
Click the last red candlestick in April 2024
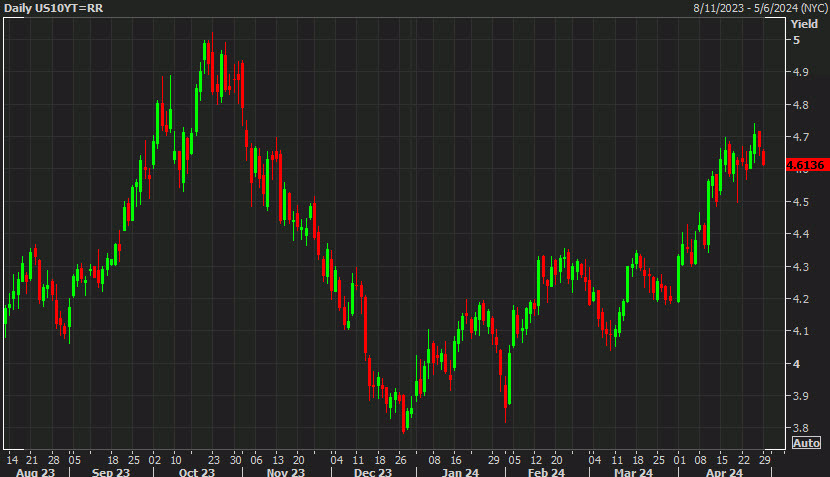point(763,158)
